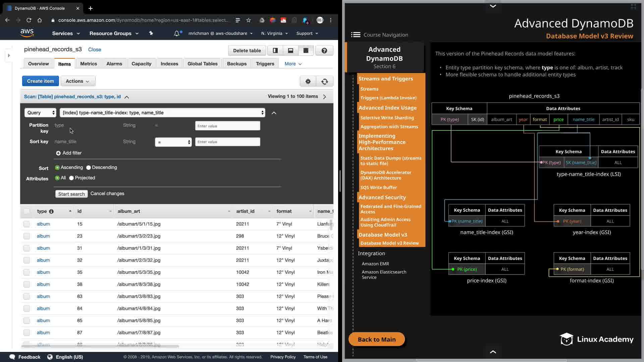Image resolution: width=644 pixels, height=362 pixels.
Task: Open the index selection dropdown
Action: 162,113
